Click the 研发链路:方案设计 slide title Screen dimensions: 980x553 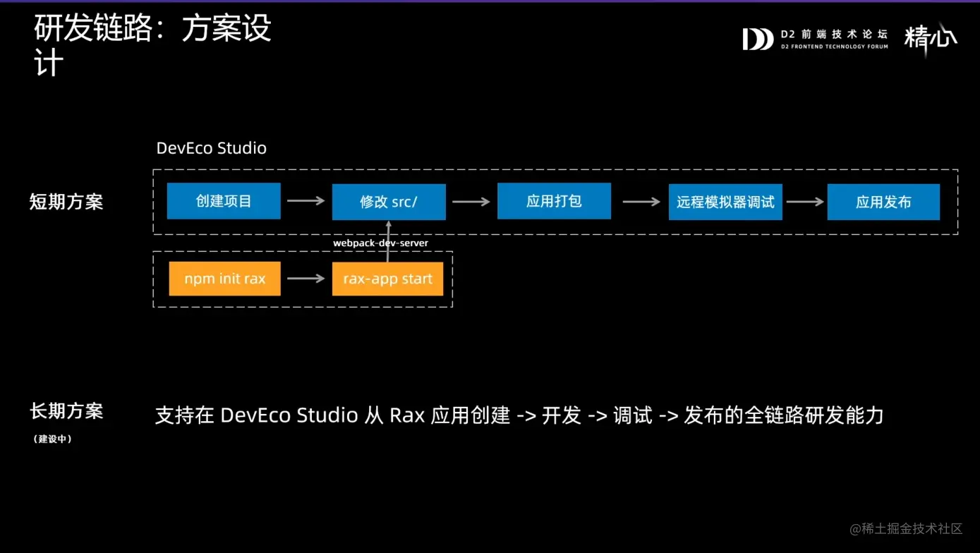coord(152,47)
